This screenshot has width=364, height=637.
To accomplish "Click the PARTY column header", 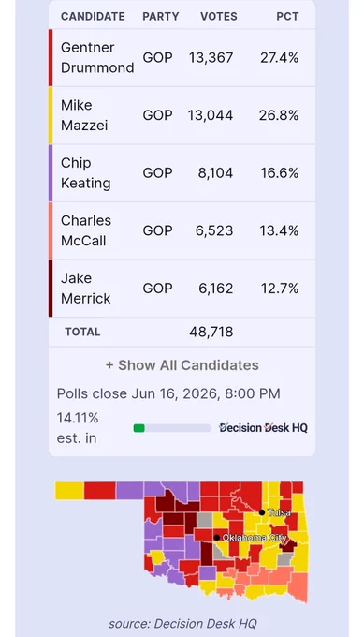I will (161, 16).
